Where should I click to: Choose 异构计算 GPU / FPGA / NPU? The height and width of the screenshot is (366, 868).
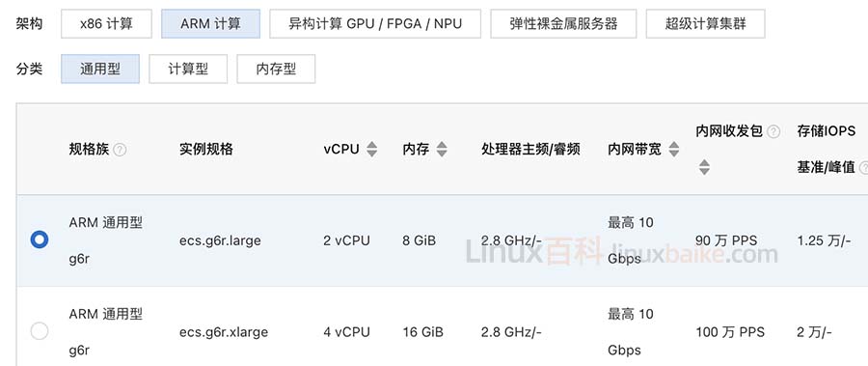pos(375,24)
